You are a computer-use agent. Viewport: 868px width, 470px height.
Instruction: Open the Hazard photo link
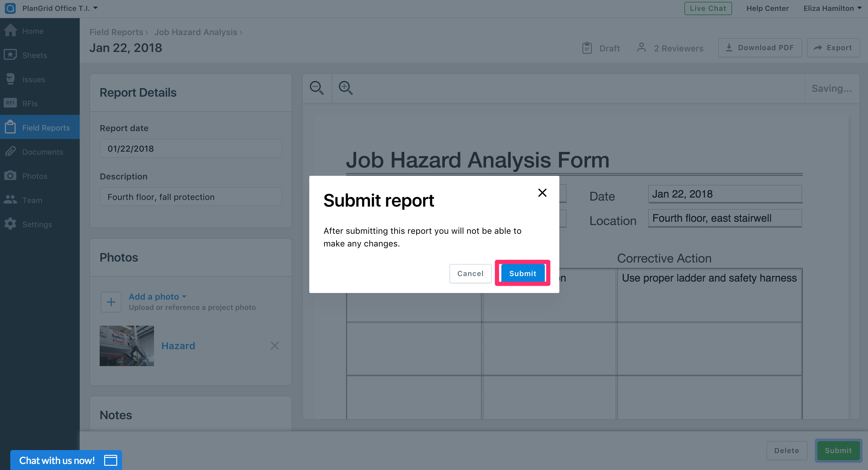[x=178, y=346]
